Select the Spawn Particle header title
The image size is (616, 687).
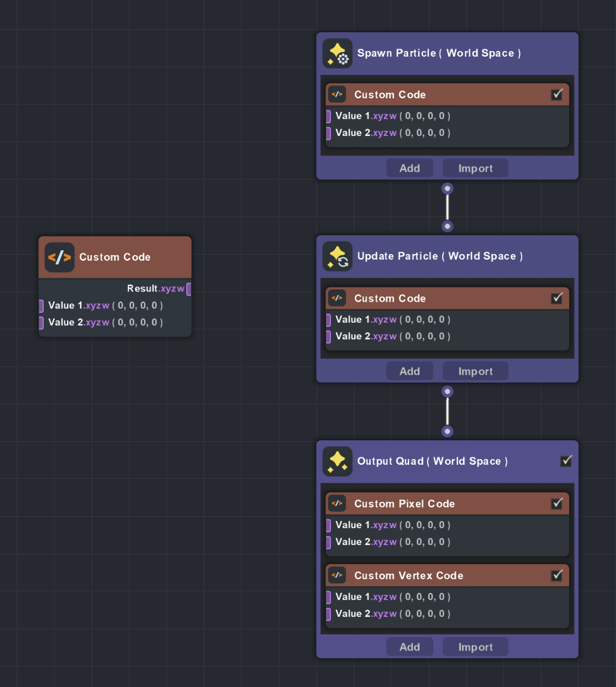439,53
